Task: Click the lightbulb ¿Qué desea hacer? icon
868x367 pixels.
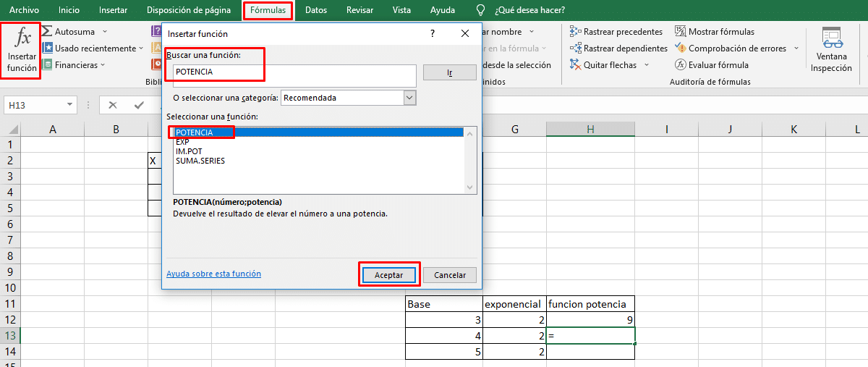Action: pyautogui.click(x=480, y=11)
